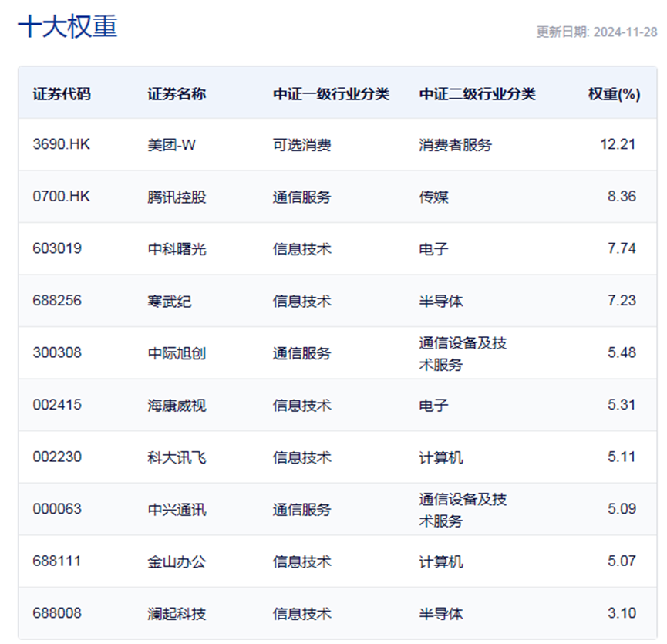Screen dimensions: 667x644
Task: Click the weight value 7.23
Action: [x=622, y=301]
